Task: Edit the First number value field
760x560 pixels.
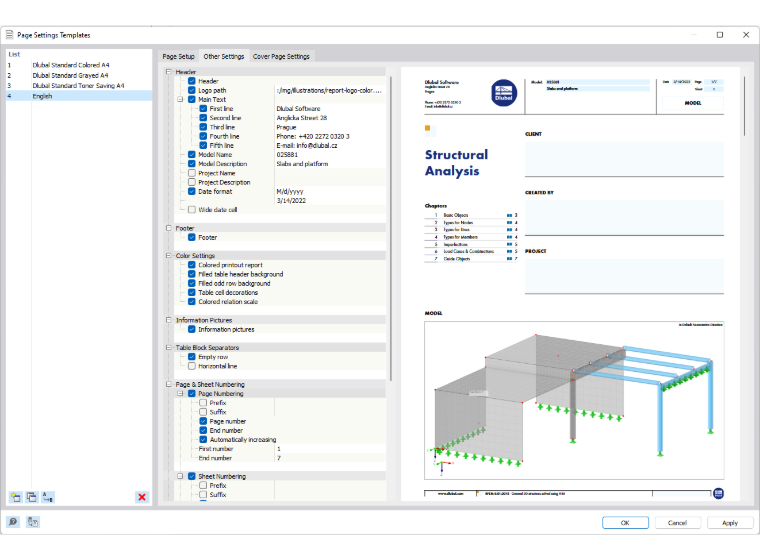Action: pyautogui.click(x=331, y=449)
